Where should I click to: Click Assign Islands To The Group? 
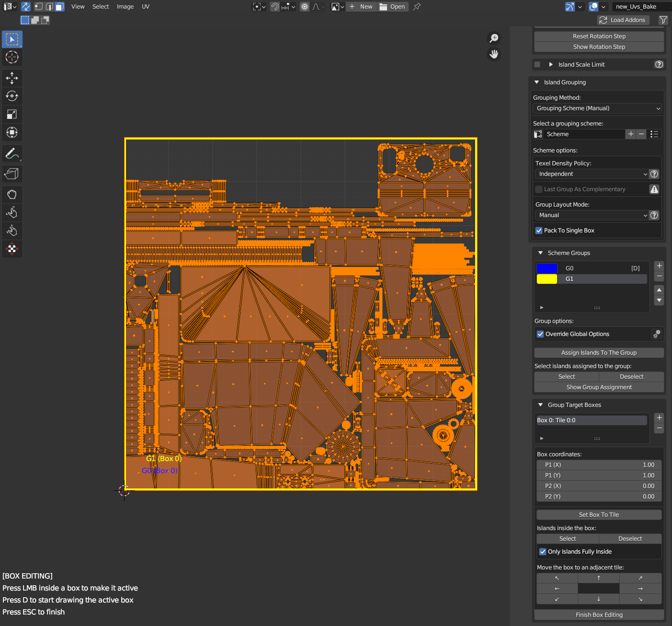click(x=599, y=353)
